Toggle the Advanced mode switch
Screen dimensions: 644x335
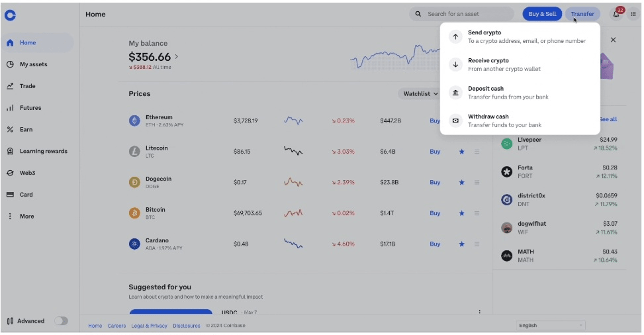point(61,321)
